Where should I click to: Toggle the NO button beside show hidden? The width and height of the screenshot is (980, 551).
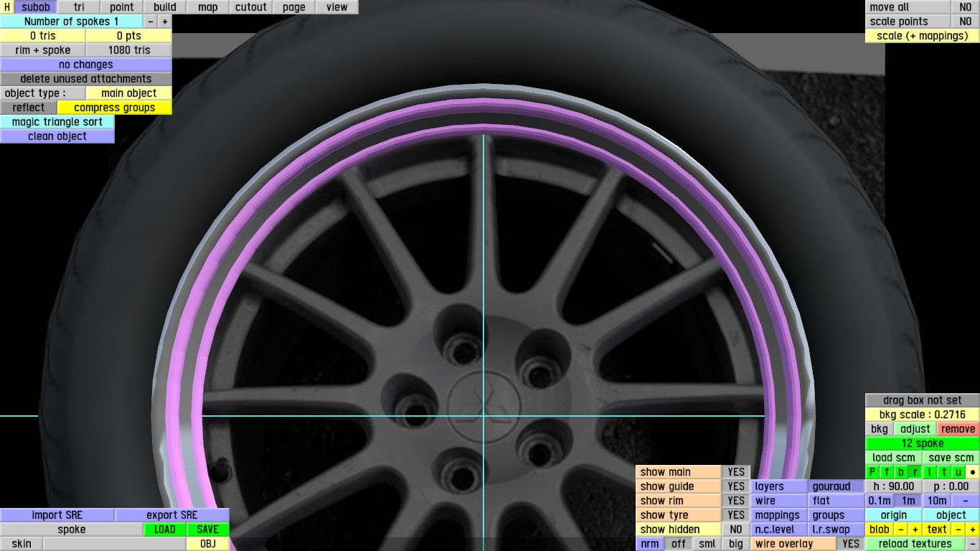(x=736, y=529)
